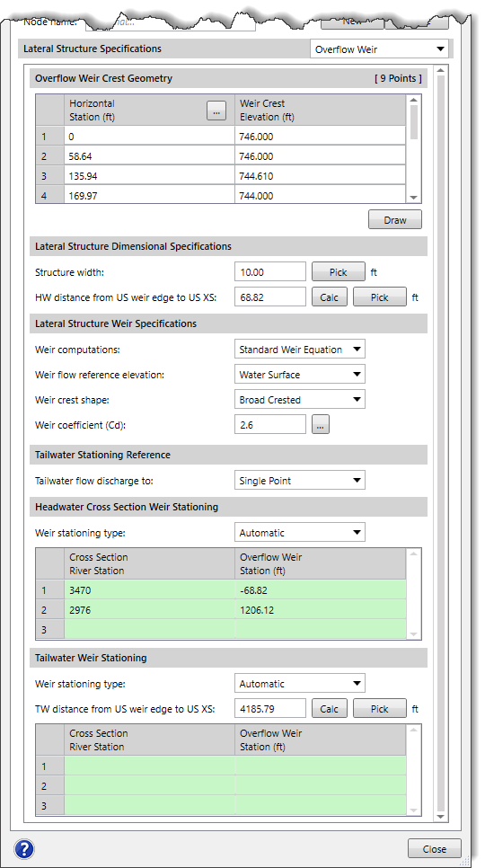485x868 pixels.
Task: Click Pick button for TW distance
Action: coord(380,709)
